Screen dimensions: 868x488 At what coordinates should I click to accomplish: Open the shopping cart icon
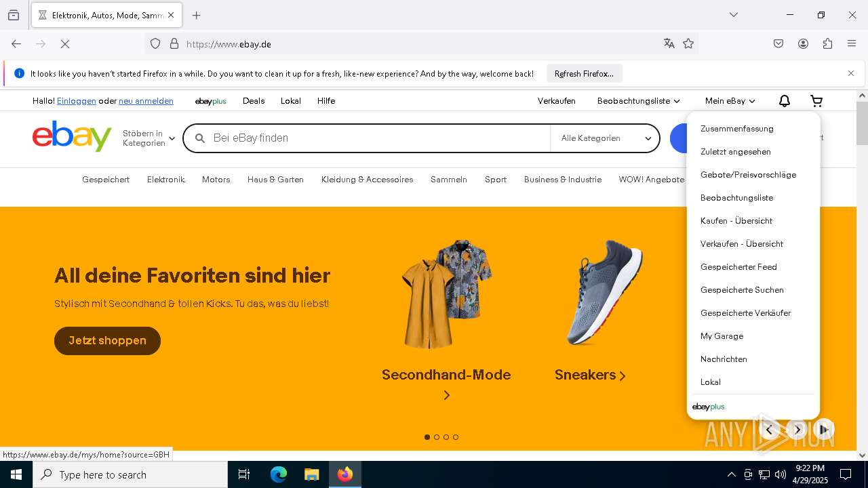coord(816,101)
